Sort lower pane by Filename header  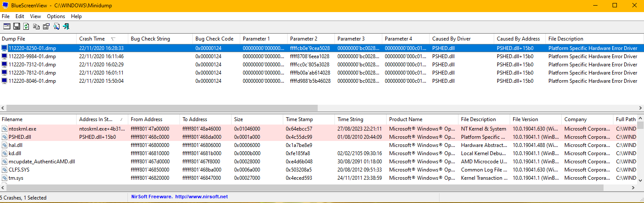coord(38,119)
